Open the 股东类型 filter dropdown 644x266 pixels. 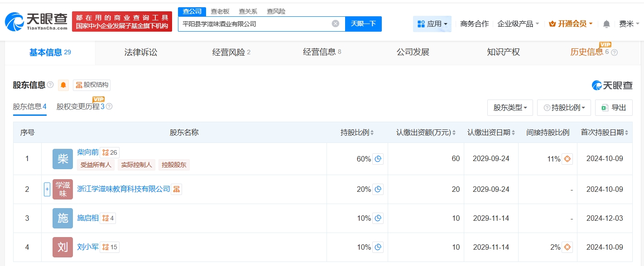click(510, 108)
